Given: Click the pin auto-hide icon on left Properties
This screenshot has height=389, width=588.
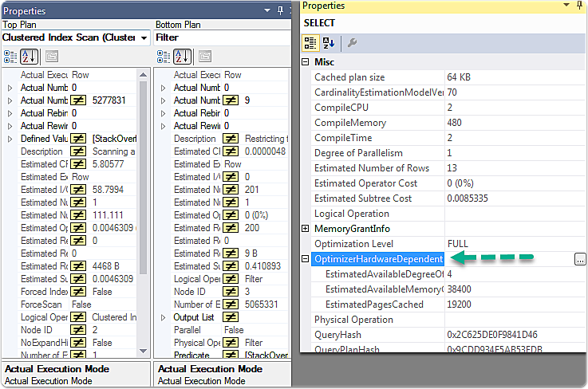Looking at the screenshot, I should pos(280,10).
